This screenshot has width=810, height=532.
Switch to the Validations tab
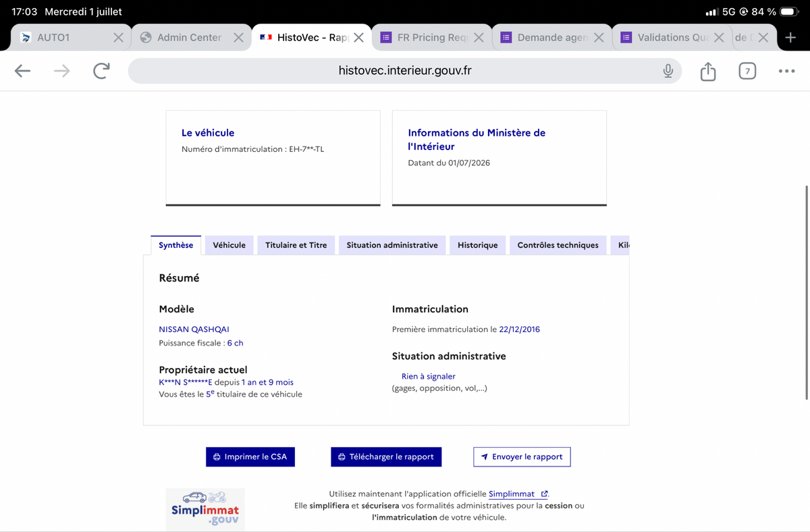664,38
